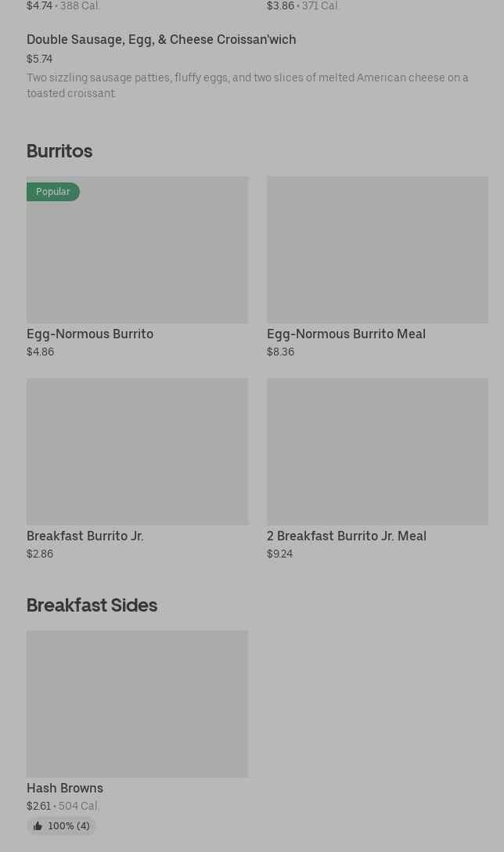Click the $4.86 Egg-Normous Burrito price
504x852 pixels.
(40, 352)
